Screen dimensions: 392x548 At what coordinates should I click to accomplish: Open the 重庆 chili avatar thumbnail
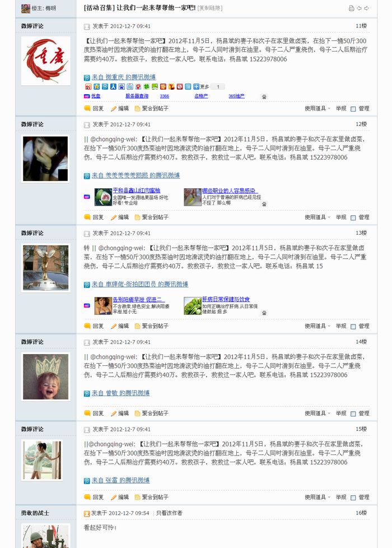click(45, 61)
